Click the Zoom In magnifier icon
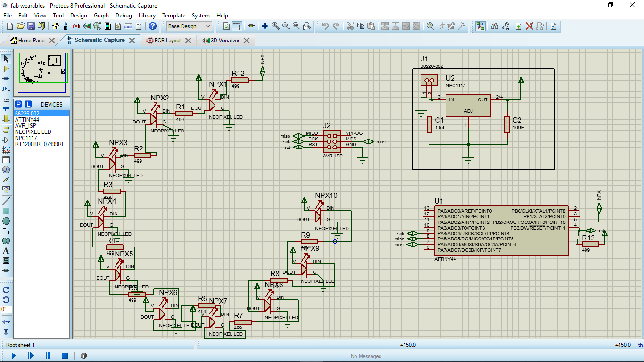 [x=275, y=26]
